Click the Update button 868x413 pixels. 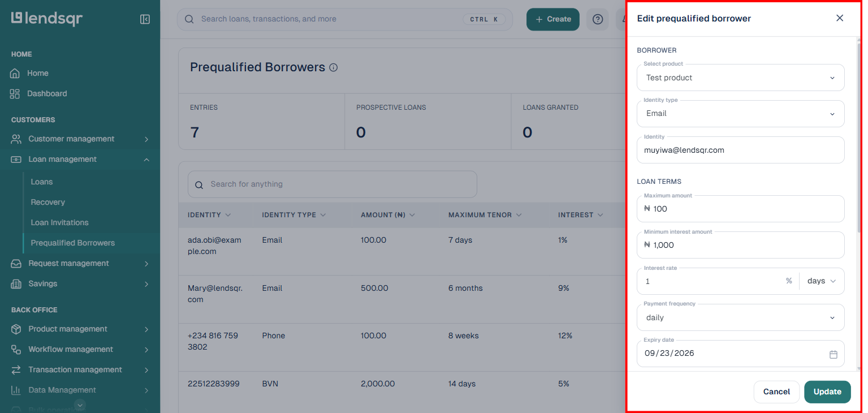point(827,392)
